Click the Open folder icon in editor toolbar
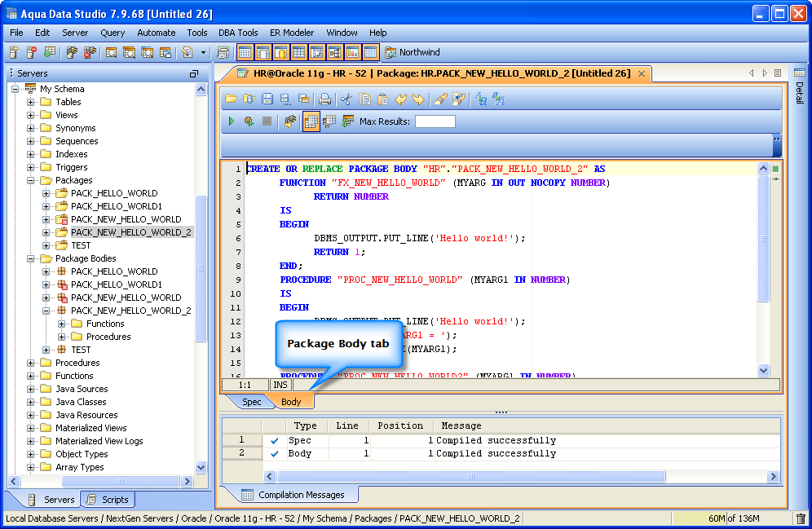The image size is (812, 529). click(231, 99)
